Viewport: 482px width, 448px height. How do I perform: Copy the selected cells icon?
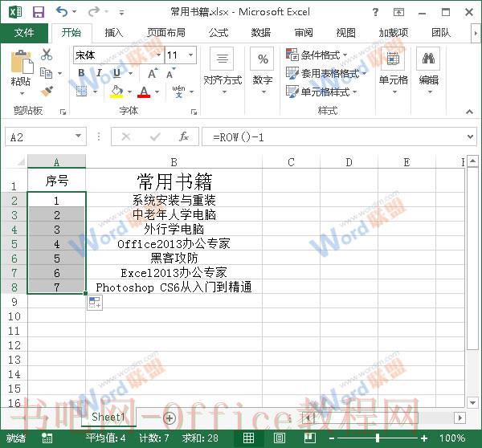coord(46,73)
